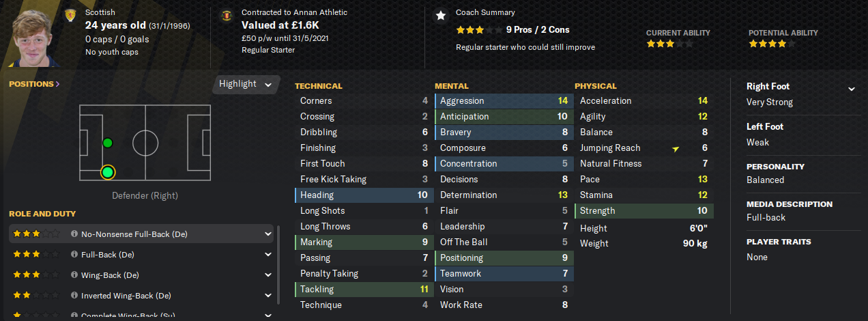The image size is (868, 321).
Task: Click the yellow arrow icon next to Jumping Reach
Action: pos(676,148)
